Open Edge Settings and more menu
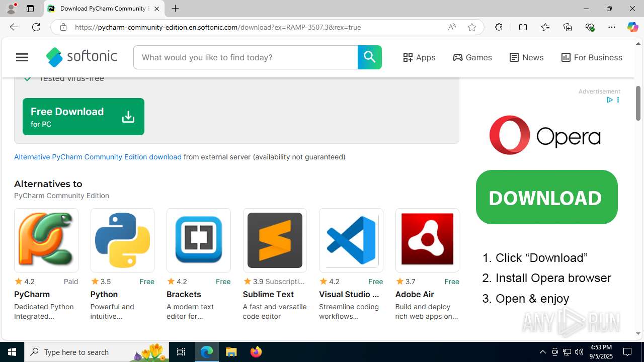The height and width of the screenshot is (362, 644). click(612, 27)
